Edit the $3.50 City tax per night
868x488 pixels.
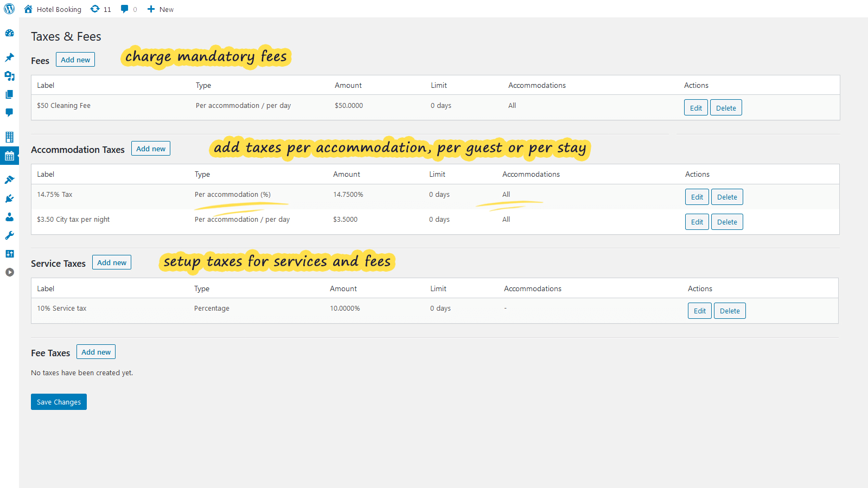697,222
